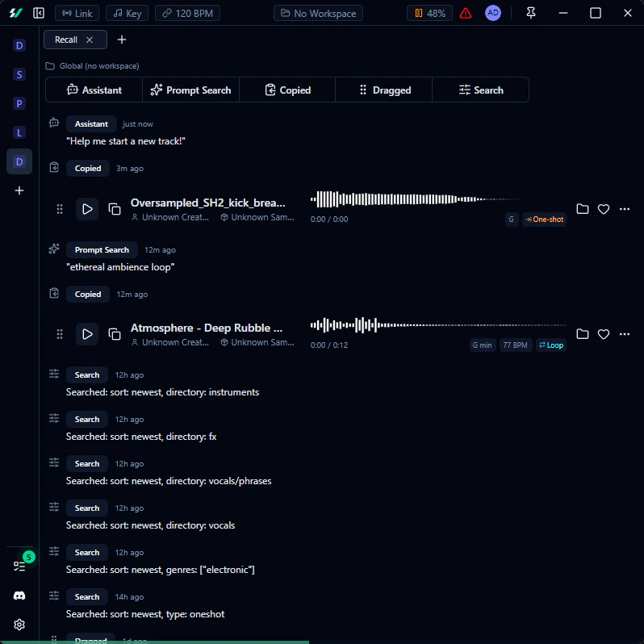Open search entry for directory: vocals/phrases
This screenshot has width=644, height=644.
pos(169,481)
